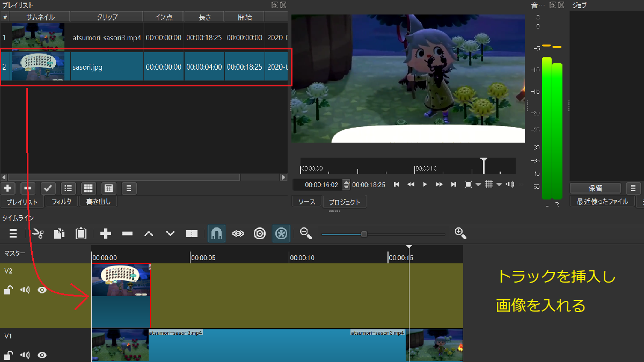Mute the V1 track audio

click(x=25, y=355)
